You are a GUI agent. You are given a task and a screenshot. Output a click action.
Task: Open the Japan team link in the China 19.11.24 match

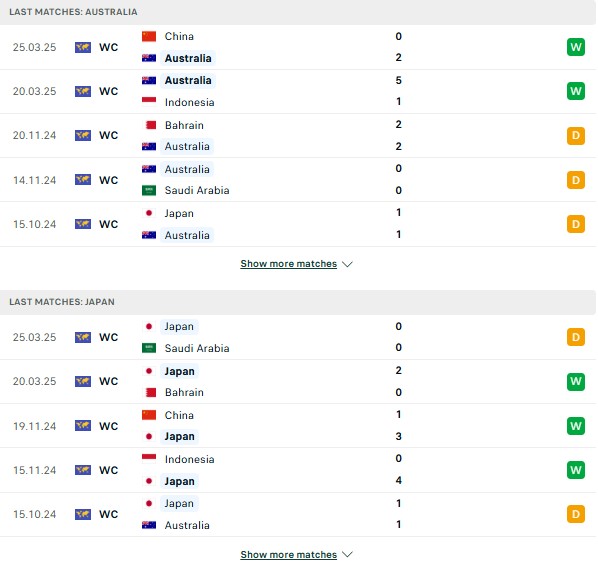(179, 436)
